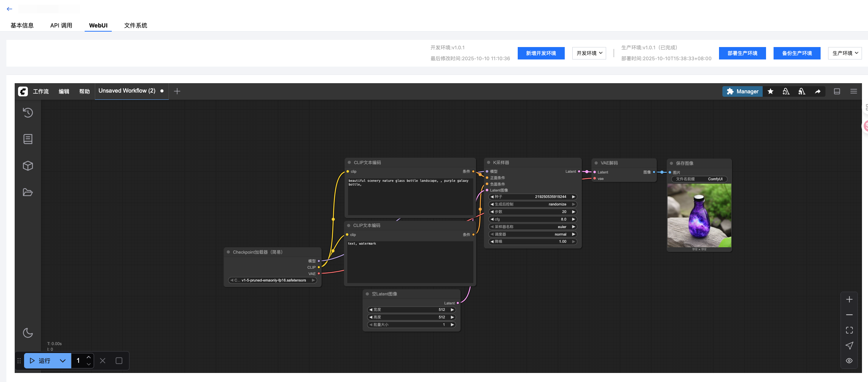Screen dimensions: 868x382
Task: Toggle dark theme with moon icon
Action: point(28,333)
